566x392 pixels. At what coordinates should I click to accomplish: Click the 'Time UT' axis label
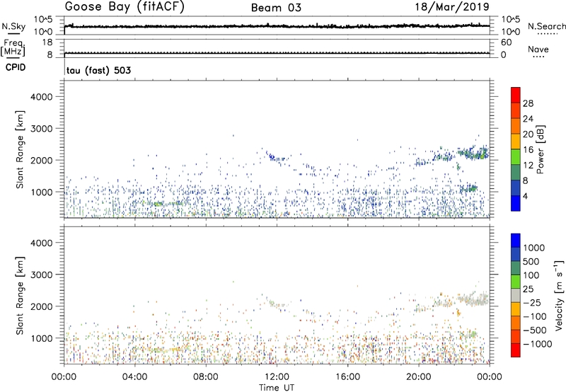277,388
